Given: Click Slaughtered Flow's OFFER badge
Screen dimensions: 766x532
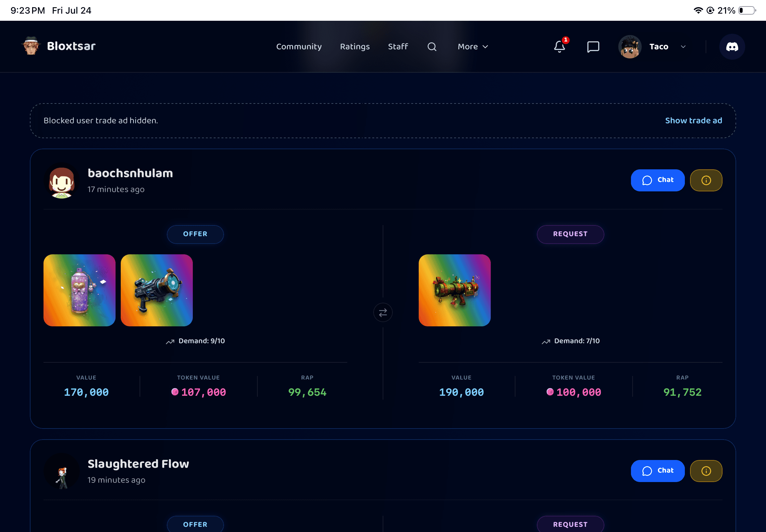Looking at the screenshot, I should click(195, 524).
